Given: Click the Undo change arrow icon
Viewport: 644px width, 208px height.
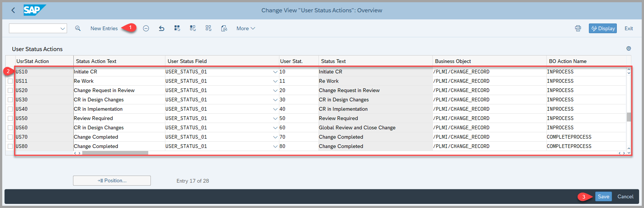Looking at the screenshot, I should [x=162, y=28].
